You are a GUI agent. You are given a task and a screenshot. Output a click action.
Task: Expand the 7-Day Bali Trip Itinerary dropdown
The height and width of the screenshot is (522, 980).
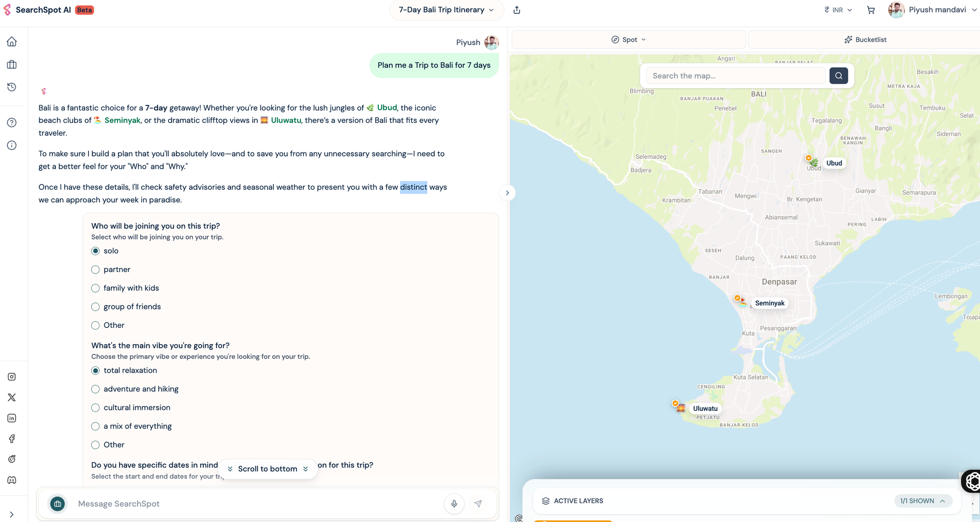click(x=446, y=10)
